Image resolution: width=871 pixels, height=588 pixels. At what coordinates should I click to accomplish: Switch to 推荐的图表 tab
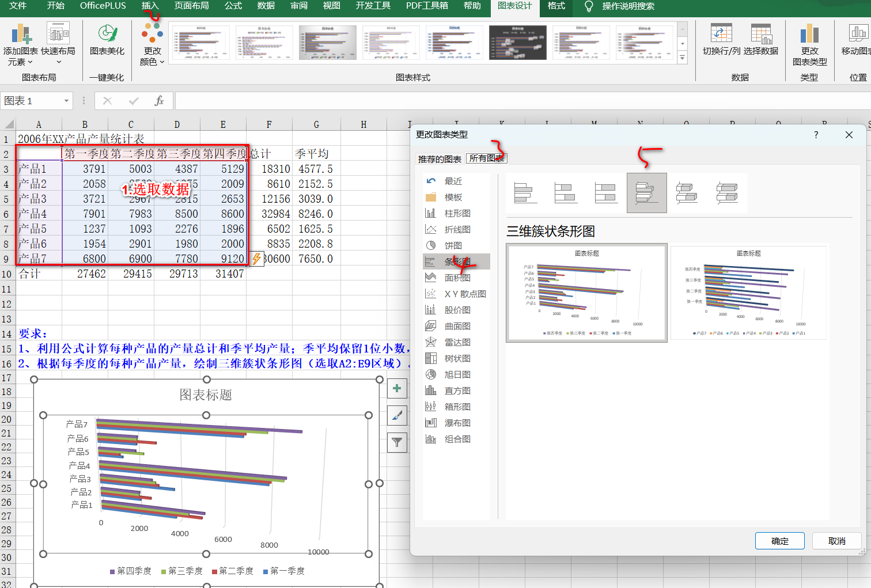click(440, 159)
